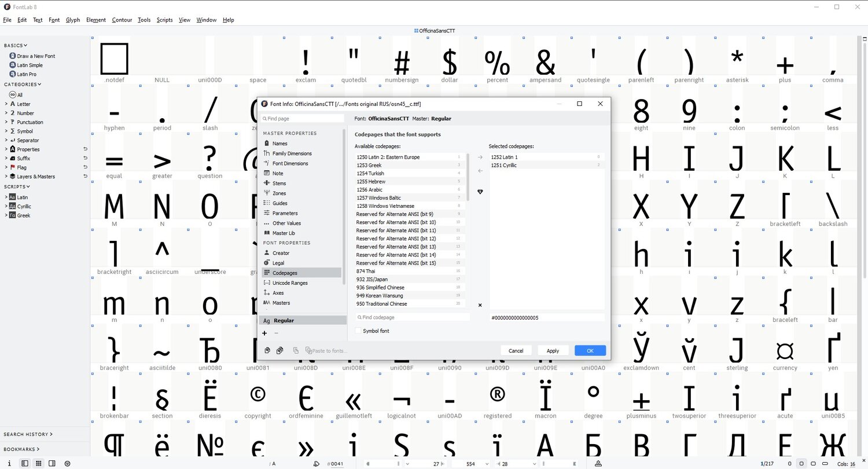
Task: Select the Creator person icon
Action: 267,253
